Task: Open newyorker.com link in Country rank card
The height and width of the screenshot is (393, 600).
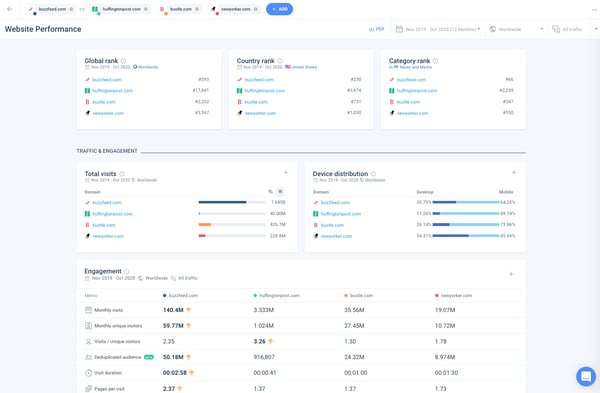Action: click(260, 113)
